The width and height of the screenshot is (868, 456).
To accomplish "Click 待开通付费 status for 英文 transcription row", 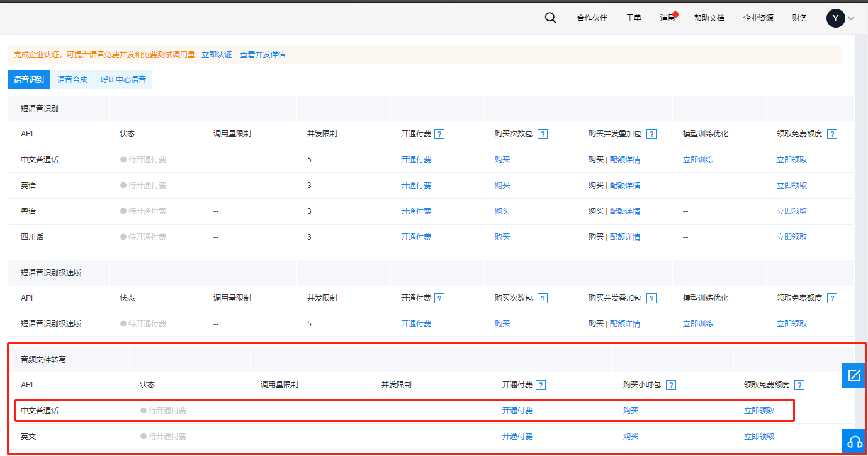I will (164, 437).
